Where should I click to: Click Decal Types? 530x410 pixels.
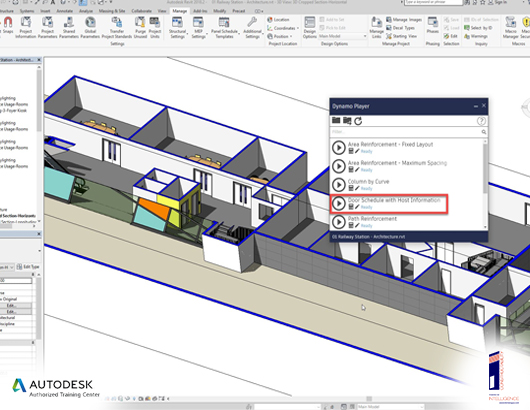click(x=401, y=28)
